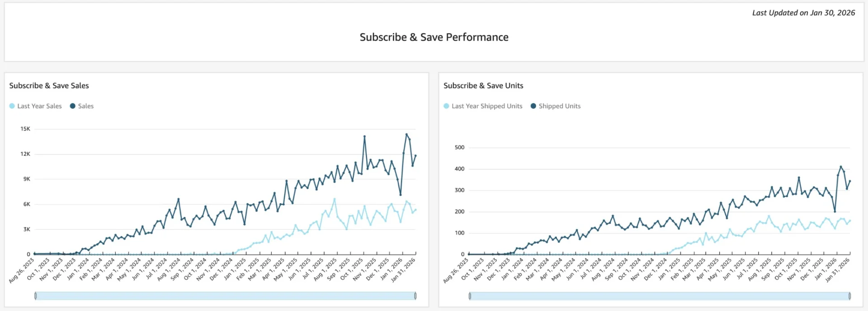Screen dimensions: 868x311
Task: Toggle the Last Year Sales legend series
Action: 35,106
